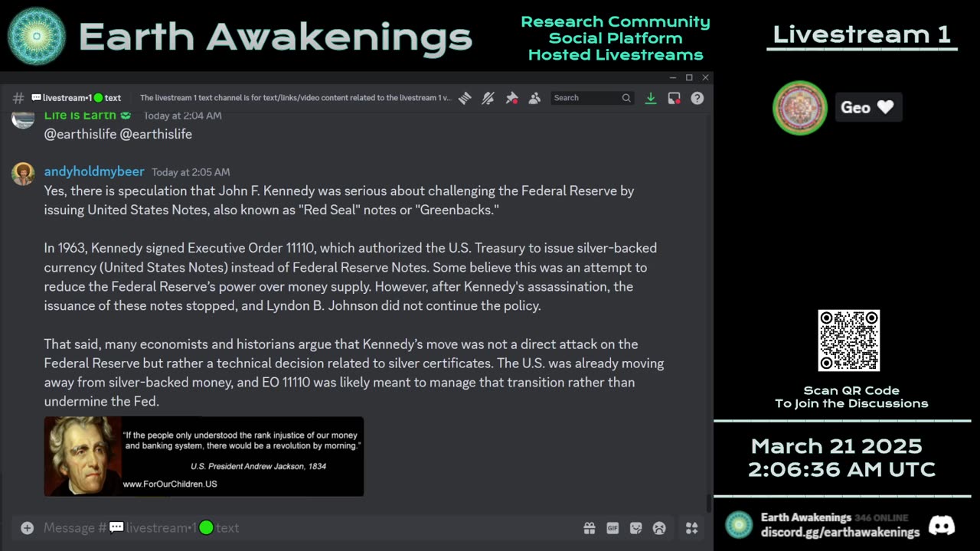
Task: Open the Help question mark icon
Action: pos(697,98)
